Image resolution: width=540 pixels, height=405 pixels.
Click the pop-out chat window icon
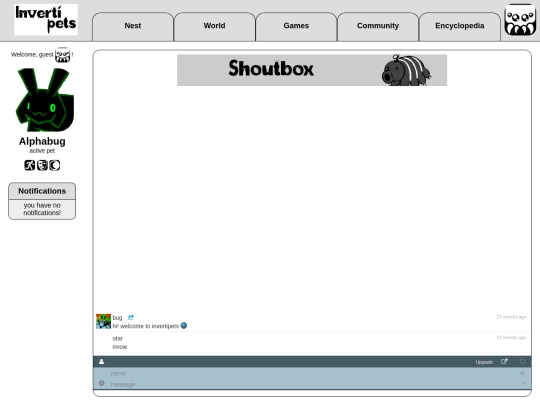click(504, 362)
